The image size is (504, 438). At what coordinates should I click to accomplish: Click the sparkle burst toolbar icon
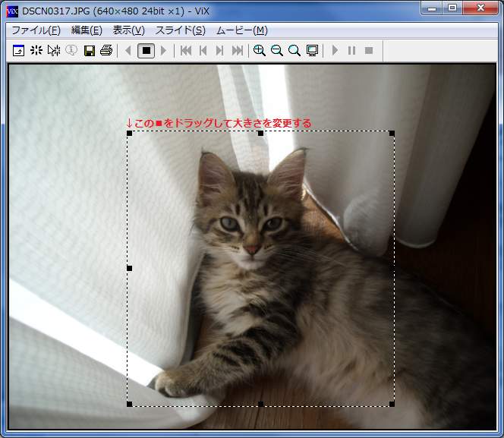(x=36, y=50)
